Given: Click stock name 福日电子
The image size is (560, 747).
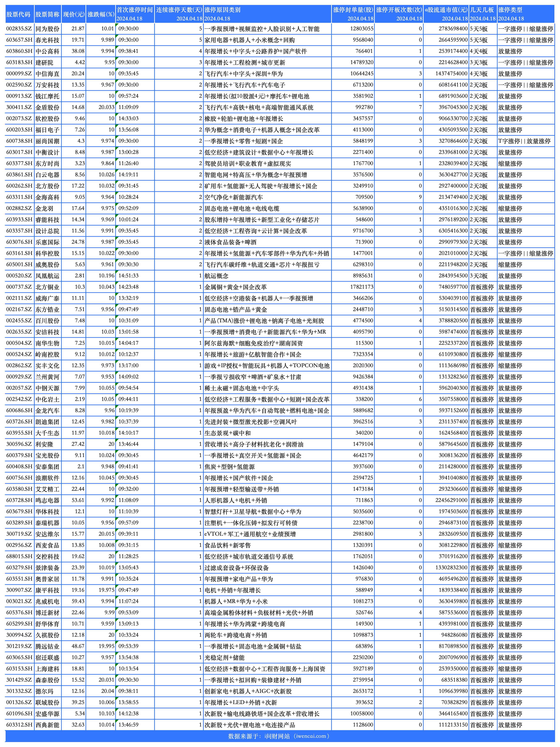Looking at the screenshot, I should (48, 130).
